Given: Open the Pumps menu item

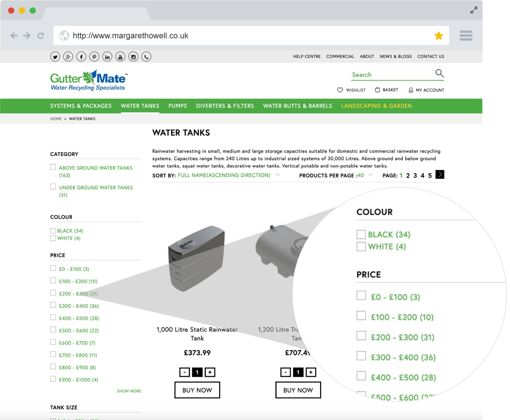Looking at the screenshot, I should click(177, 106).
